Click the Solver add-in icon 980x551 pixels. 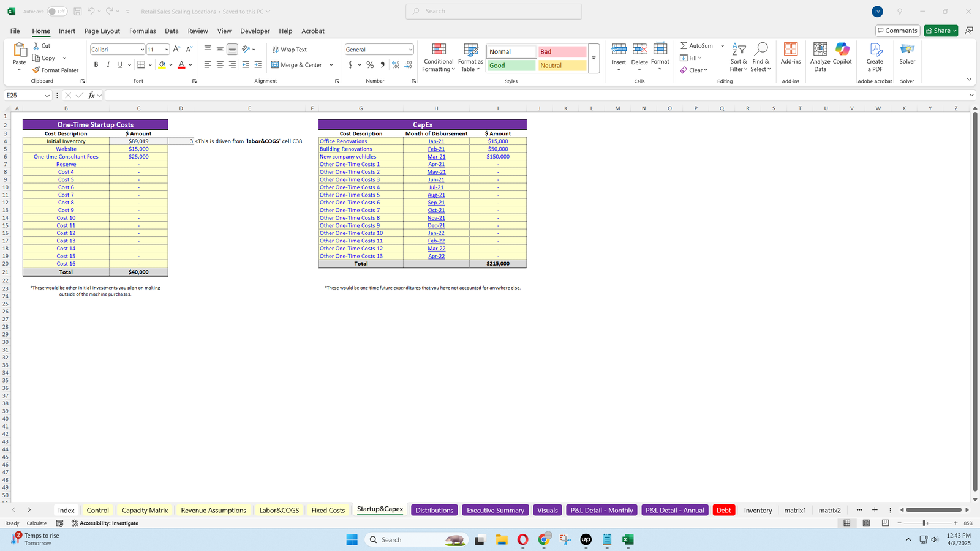click(x=907, y=50)
